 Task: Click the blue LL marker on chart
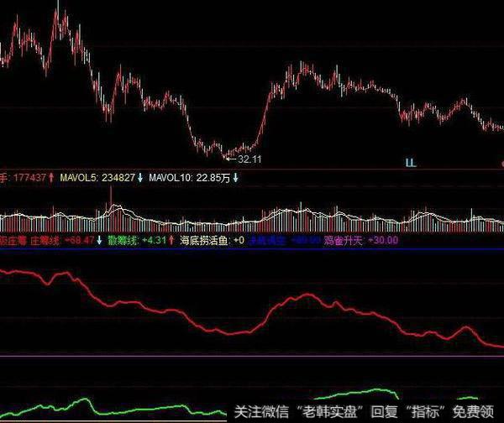pyautogui.click(x=412, y=159)
